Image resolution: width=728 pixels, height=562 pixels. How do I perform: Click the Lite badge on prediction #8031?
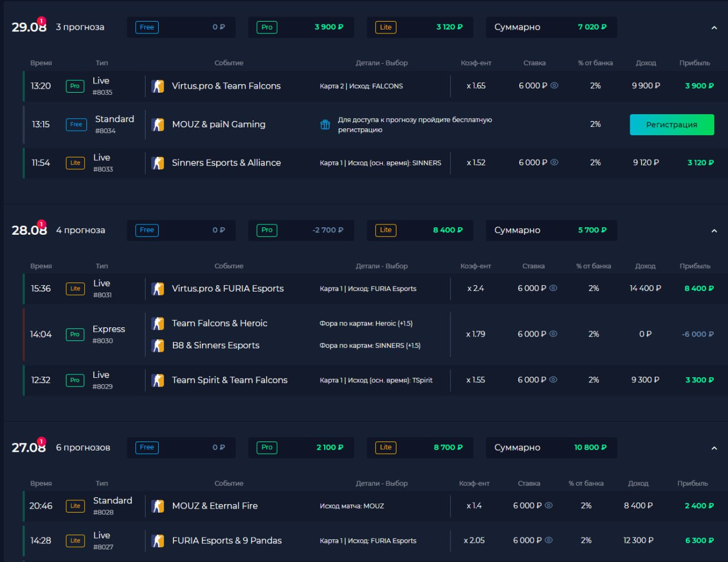click(75, 289)
